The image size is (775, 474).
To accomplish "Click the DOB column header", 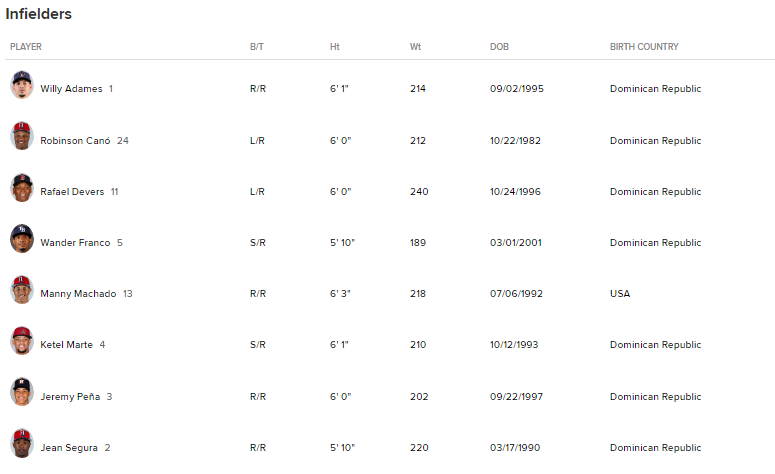I will point(499,47).
